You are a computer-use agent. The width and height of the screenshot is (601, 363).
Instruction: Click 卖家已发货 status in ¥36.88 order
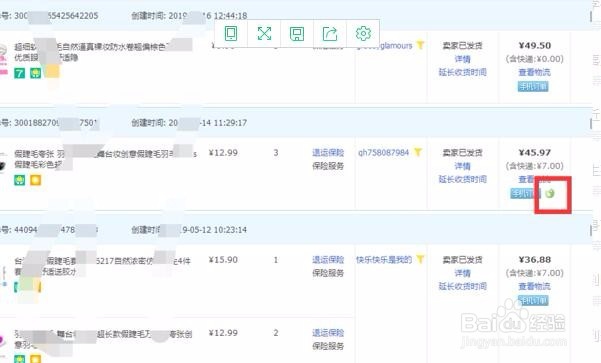463,260
